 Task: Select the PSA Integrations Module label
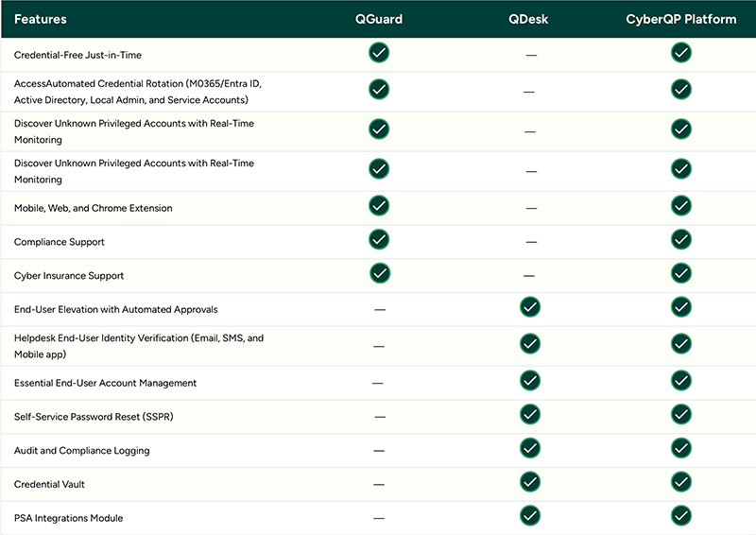68,518
